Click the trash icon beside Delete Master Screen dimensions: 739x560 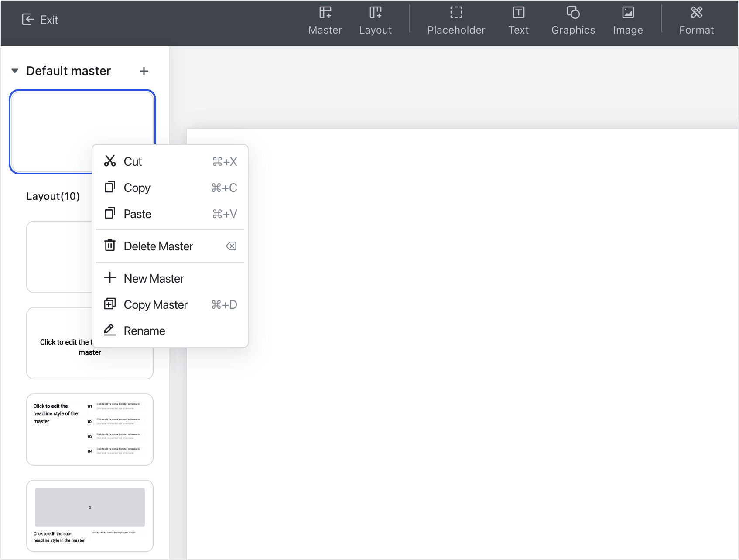click(110, 246)
